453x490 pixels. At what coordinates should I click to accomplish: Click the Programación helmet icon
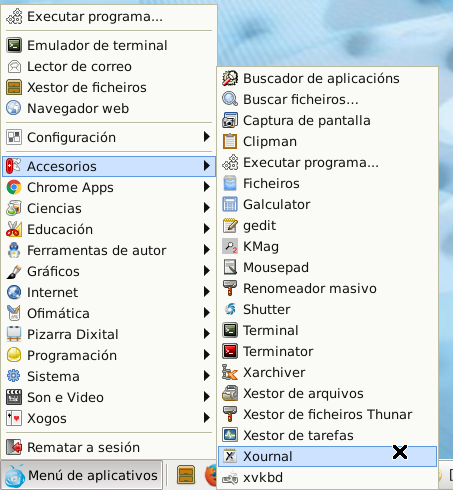click(14, 355)
